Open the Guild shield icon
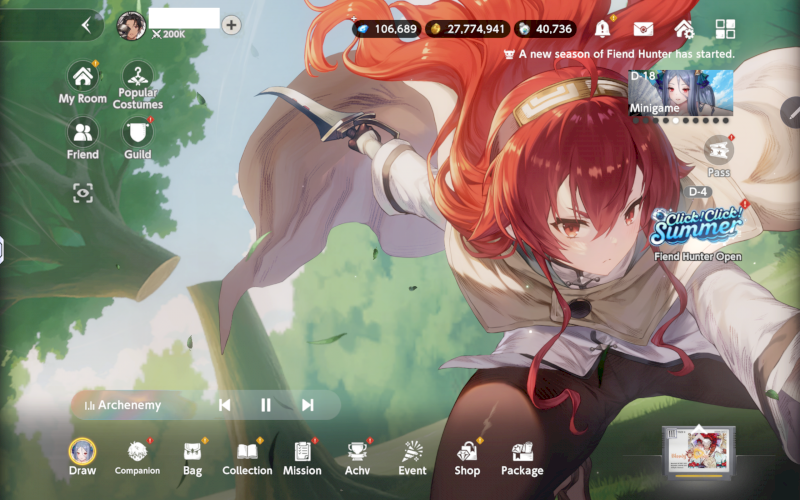 138,133
